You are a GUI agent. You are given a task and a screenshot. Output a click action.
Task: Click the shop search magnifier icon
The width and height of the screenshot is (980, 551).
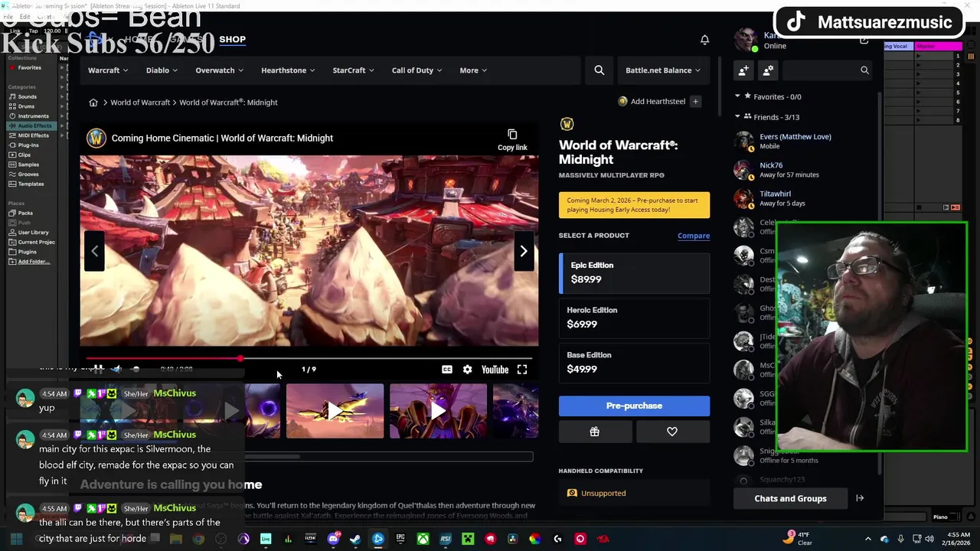click(x=599, y=70)
